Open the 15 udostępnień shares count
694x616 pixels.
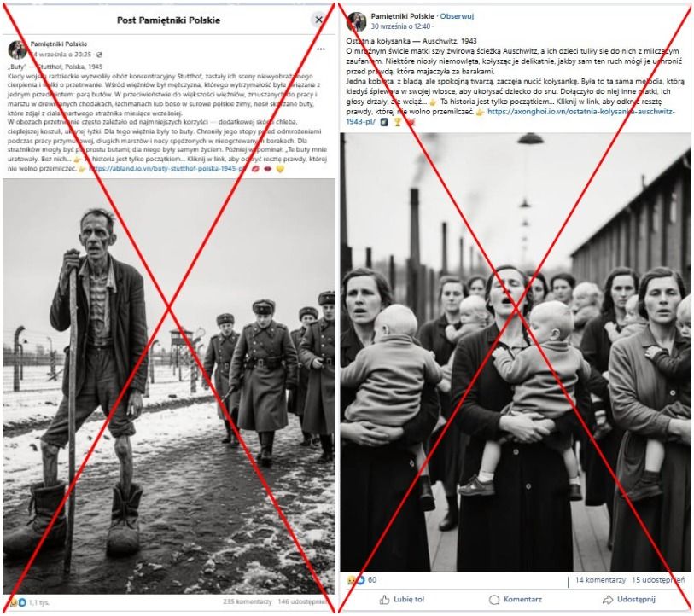(658, 580)
